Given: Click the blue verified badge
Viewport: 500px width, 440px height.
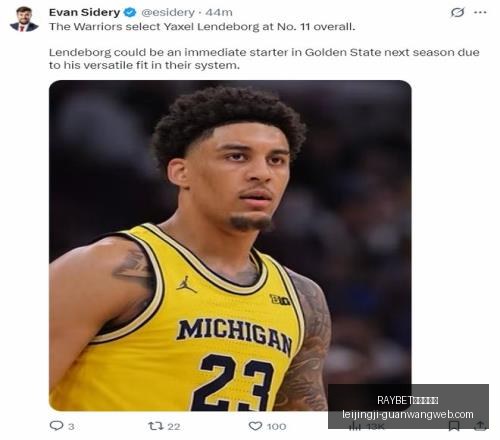Looking at the screenshot, I should click(x=130, y=12).
